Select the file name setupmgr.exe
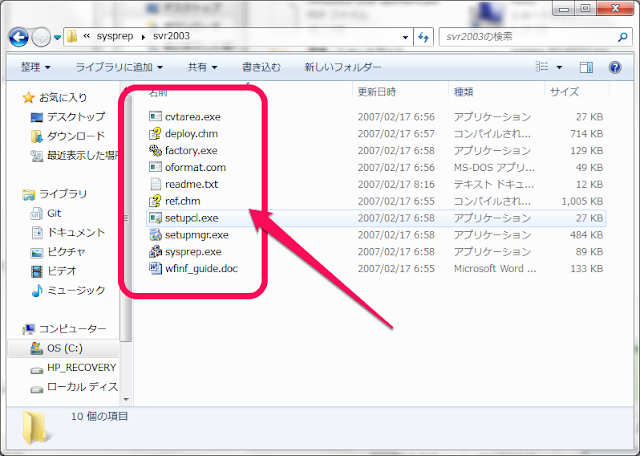The width and height of the screenshot is (640, 456). [x=197, y=235]
